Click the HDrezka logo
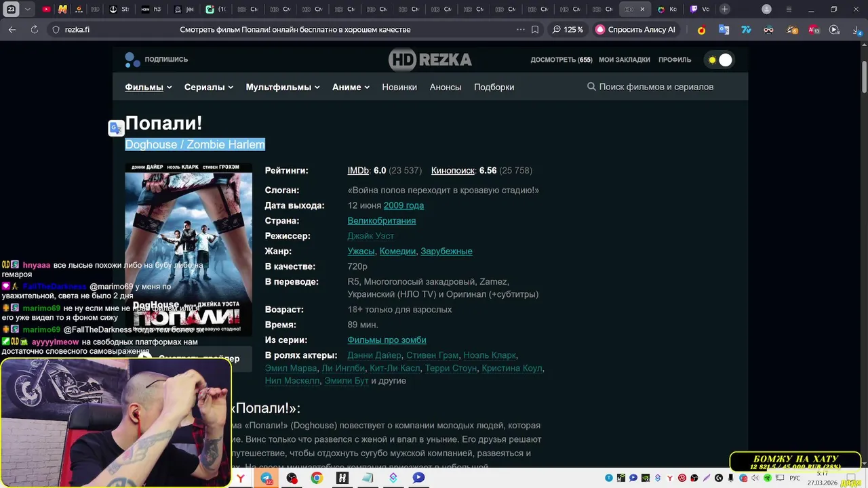This screenshot has height=488, width=868. tap(430, 60)
